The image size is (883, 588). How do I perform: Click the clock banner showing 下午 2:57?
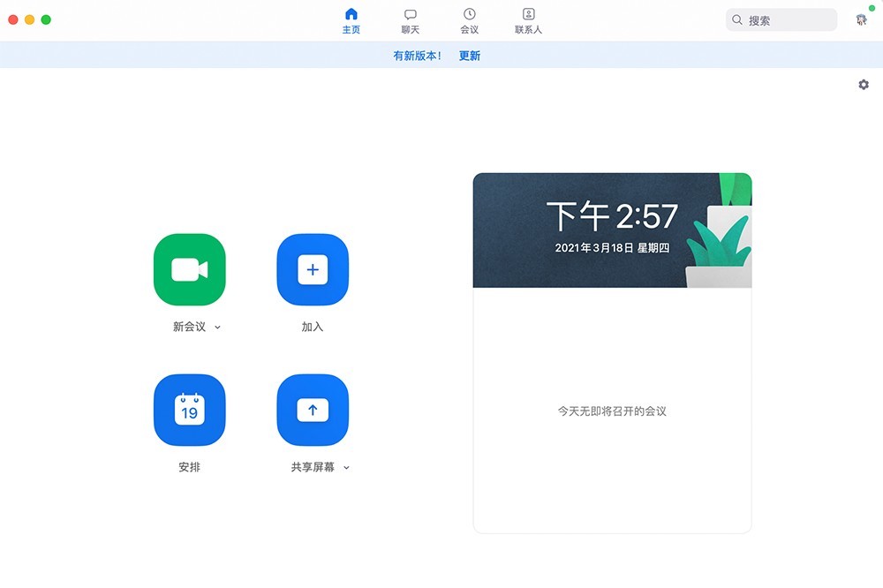(612, 230)
